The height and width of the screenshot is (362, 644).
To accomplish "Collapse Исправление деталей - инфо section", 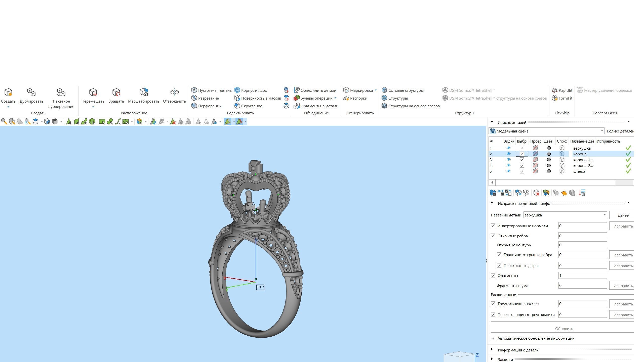I will (x=492, y=203).
